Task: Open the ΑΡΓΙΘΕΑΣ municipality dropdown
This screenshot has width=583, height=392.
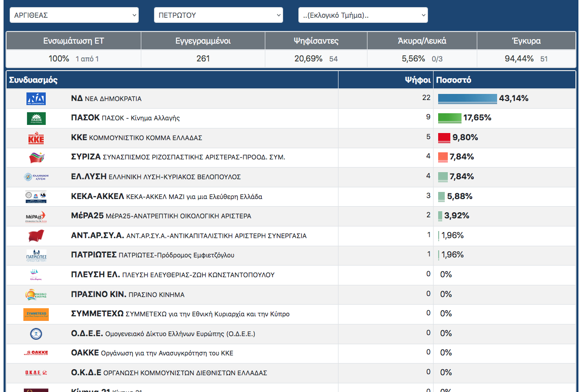Action: tap(74, 15)
